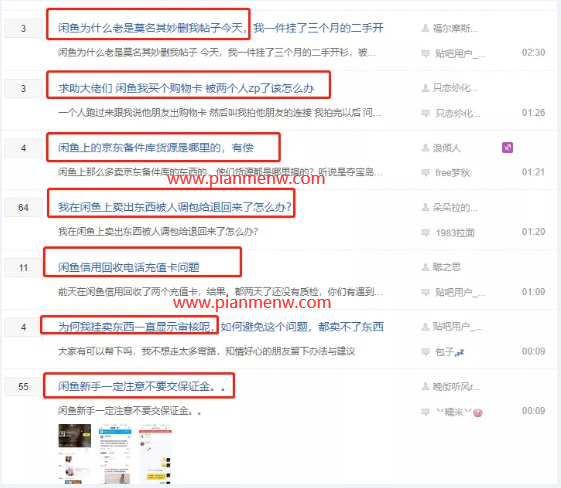Image resolution: width=561 pixels, height=488 pixels.
Task: Click reply bubble icon in 01:09 row
Action: click(425, 292)
